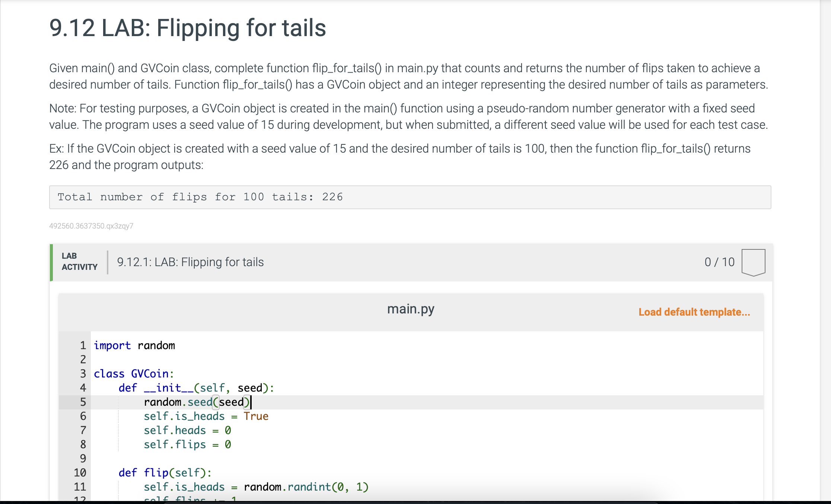Screen dimensions: 831x504
Task: Click the Total number of flips output box
Action: point(200,197)
